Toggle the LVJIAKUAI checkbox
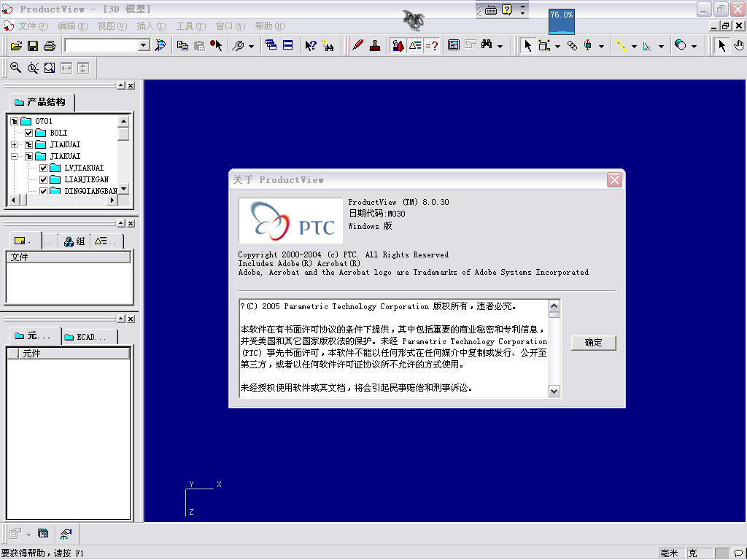The height and width of the screenshot is (560, 747). tap(43, 168)
